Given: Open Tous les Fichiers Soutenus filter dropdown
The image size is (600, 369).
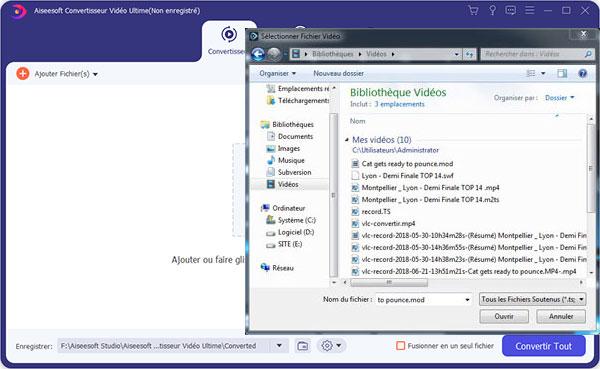Looking at the screenshot, I should [533, 299].
